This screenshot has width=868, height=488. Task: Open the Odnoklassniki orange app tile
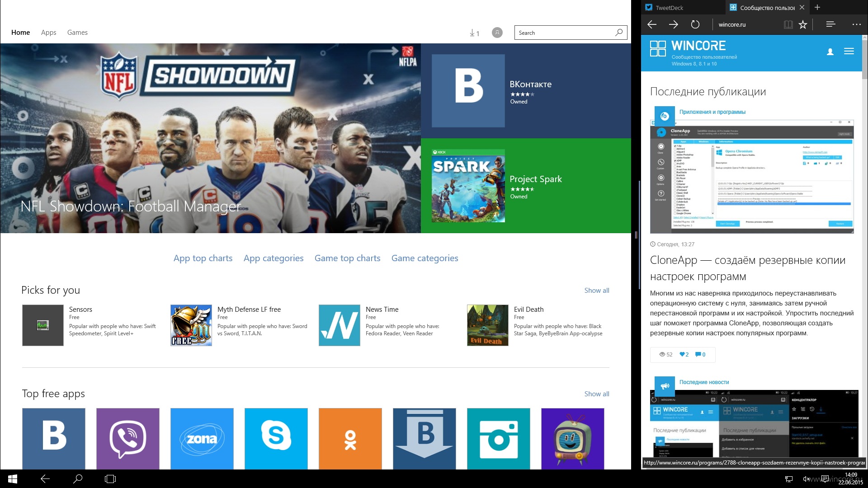350,438
